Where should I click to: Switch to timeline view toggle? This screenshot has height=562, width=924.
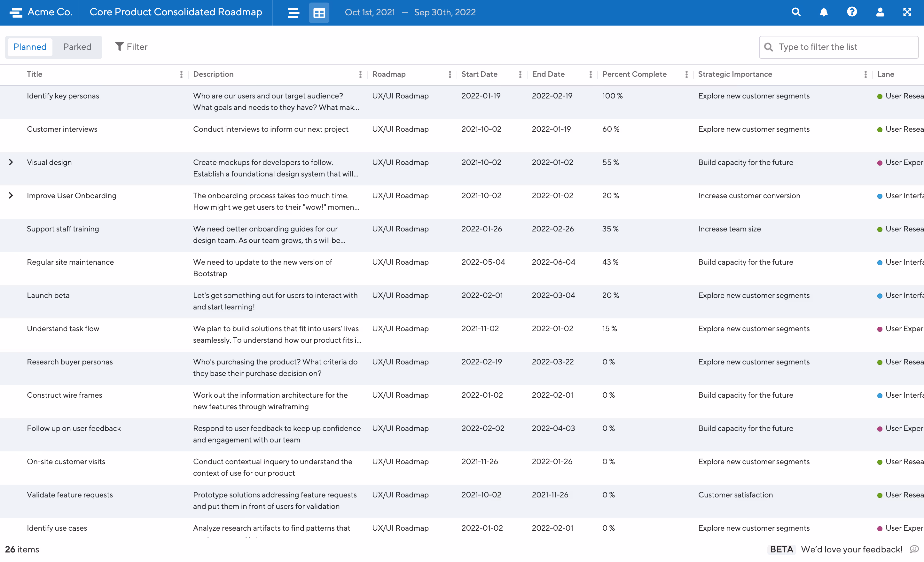pyautogui.click(x=293, y=13)
